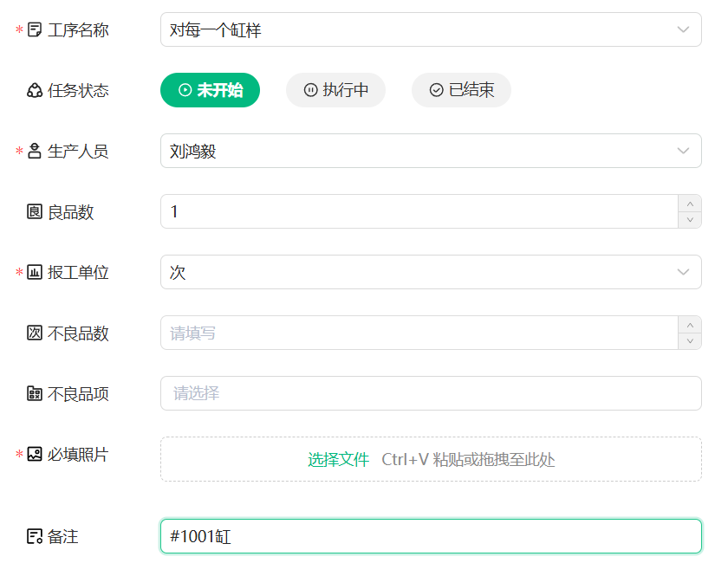Click the 不良品项 selection field
The image size is (728, 576).
click(431, 393)
